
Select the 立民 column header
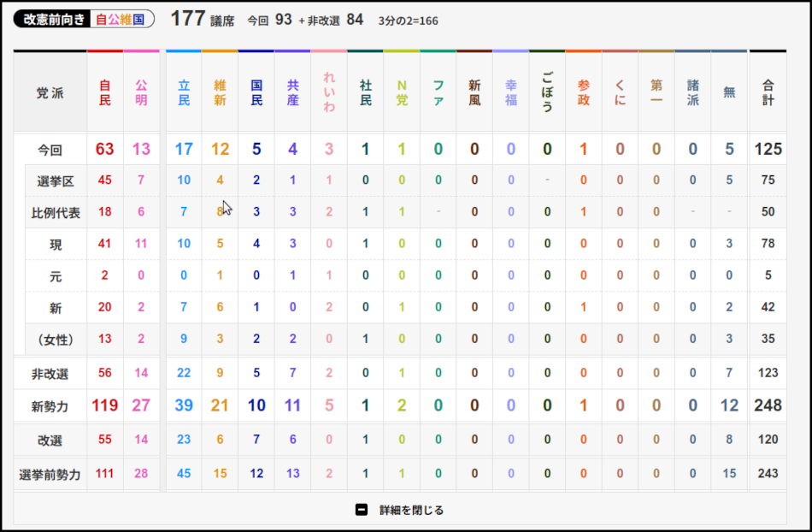pyautogui.click(x=184, y=92)
